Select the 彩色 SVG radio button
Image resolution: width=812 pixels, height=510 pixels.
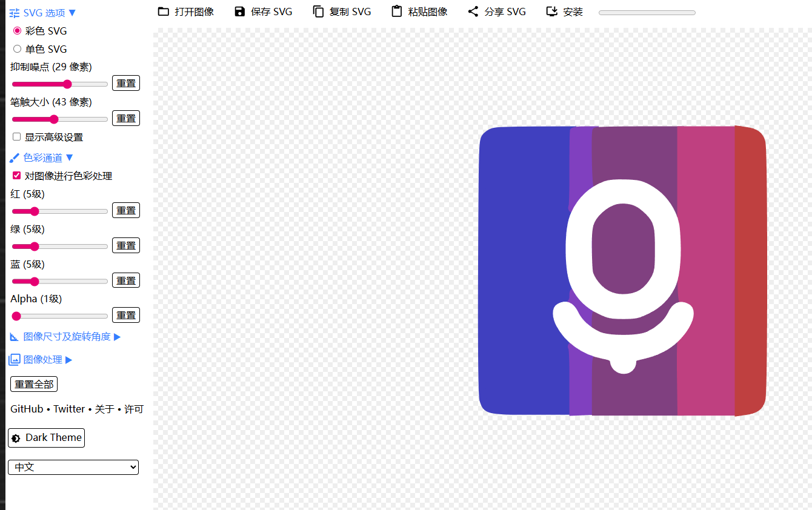17,31
